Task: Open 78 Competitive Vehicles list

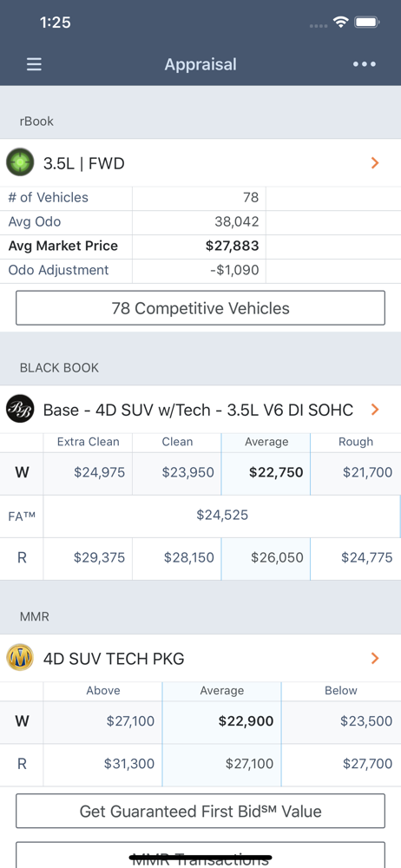Action: tap(200, 308)
